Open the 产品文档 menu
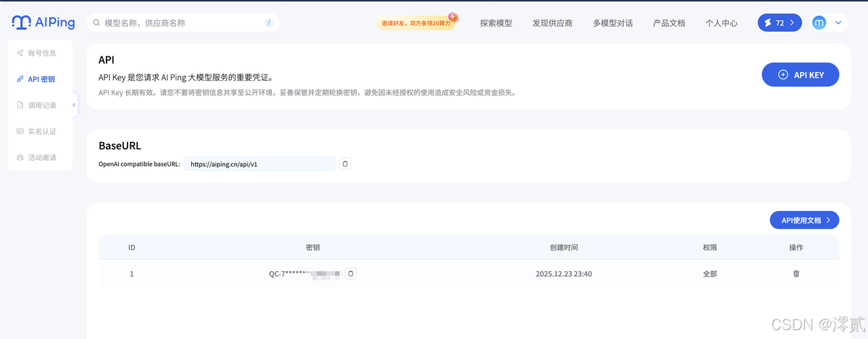The height and width of the screenshot is (339, 868). [669, 23]
